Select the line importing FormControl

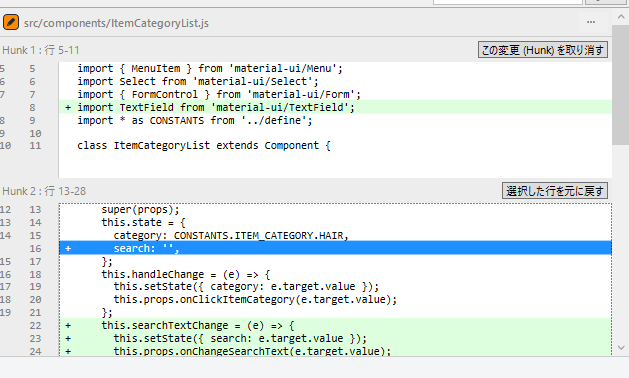[x=335, y=95]
